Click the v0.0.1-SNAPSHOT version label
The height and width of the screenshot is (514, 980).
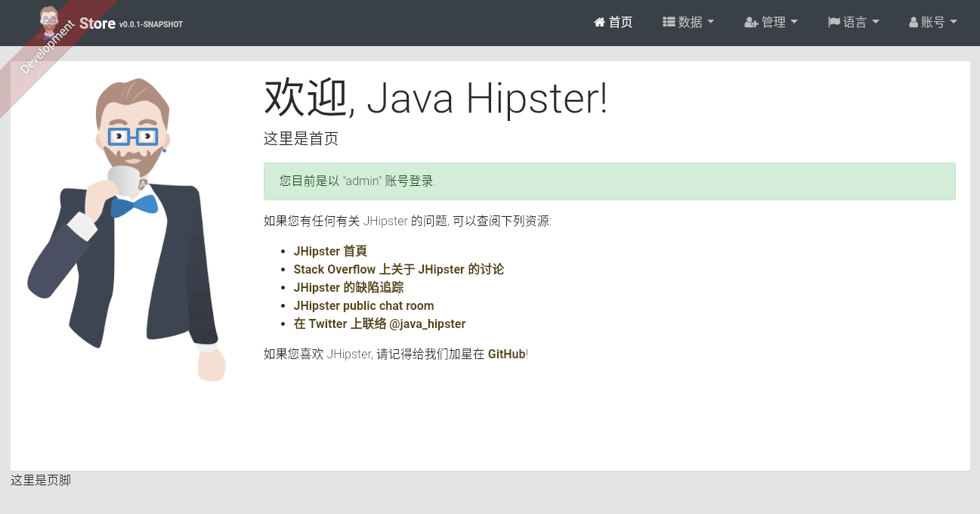[x=151, y=25]
